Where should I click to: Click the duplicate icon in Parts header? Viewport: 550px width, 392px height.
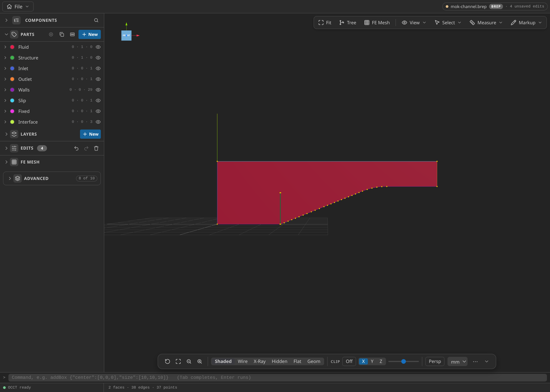(62, 35)
